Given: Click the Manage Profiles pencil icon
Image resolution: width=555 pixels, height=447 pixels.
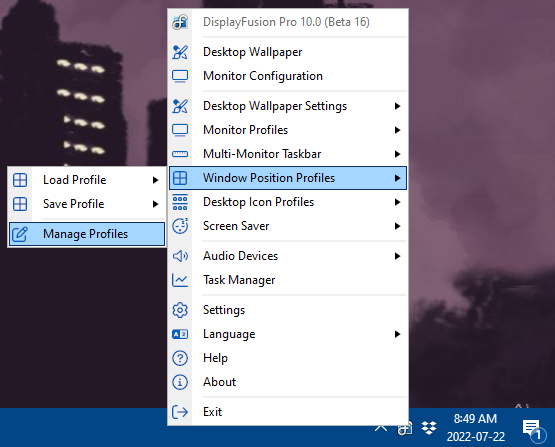Looking at the screenshot, I should click(20, 234).
